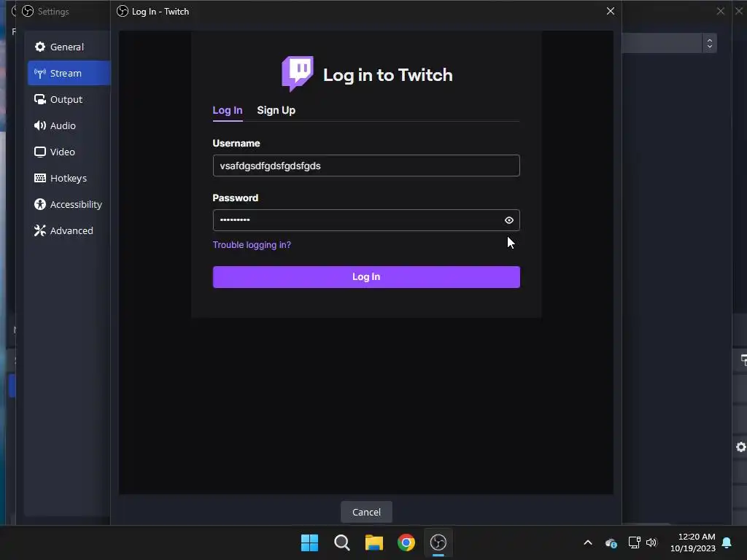
Task: Switch to the Sign Up tab
Action: pos(276,111)
